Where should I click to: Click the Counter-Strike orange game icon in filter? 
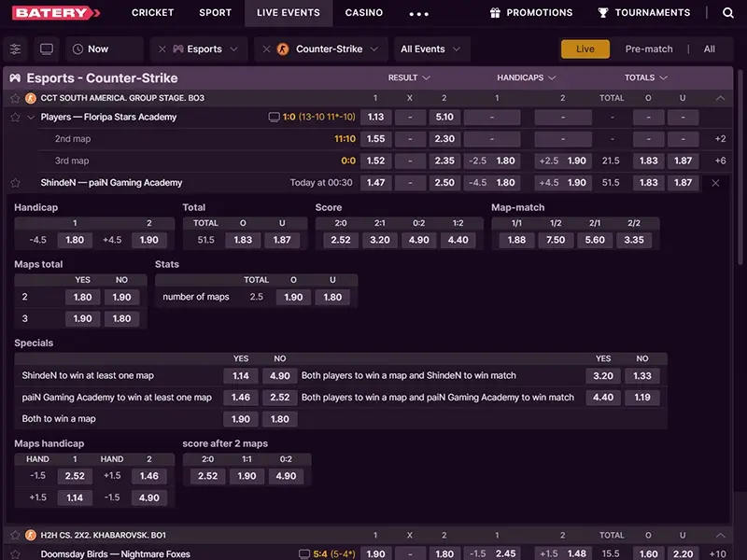[283, 49]
